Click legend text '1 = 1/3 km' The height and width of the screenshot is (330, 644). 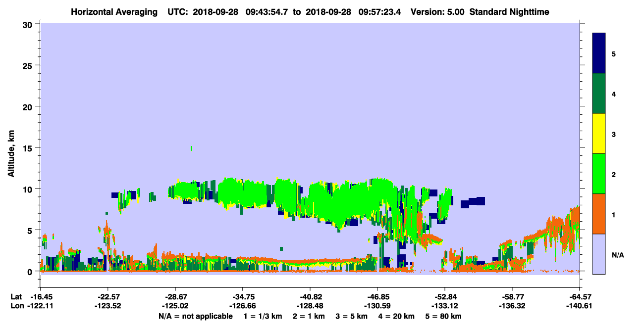[x=263, y=316]
